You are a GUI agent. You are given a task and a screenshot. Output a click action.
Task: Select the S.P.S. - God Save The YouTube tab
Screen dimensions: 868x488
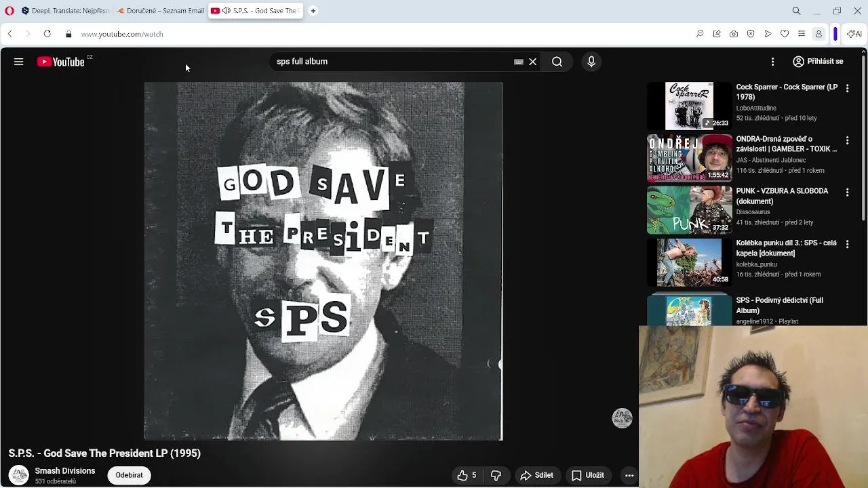(256, 11)
